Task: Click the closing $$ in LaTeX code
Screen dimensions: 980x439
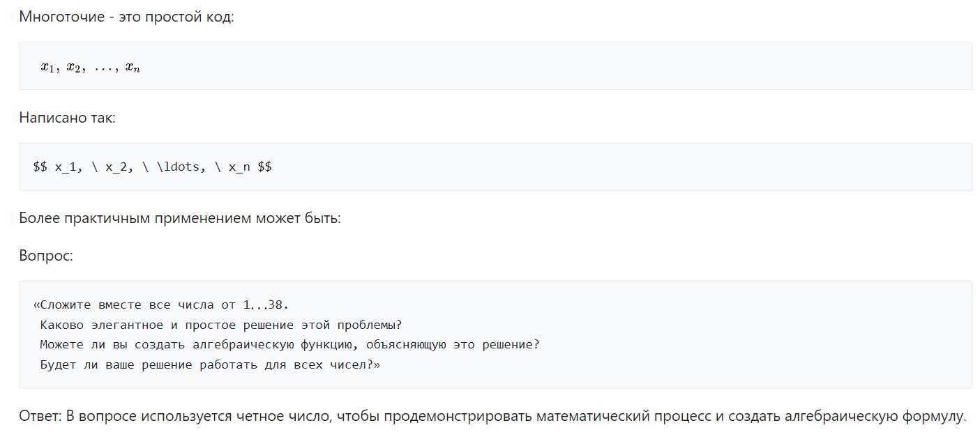Action: click(x=264, y=167)
